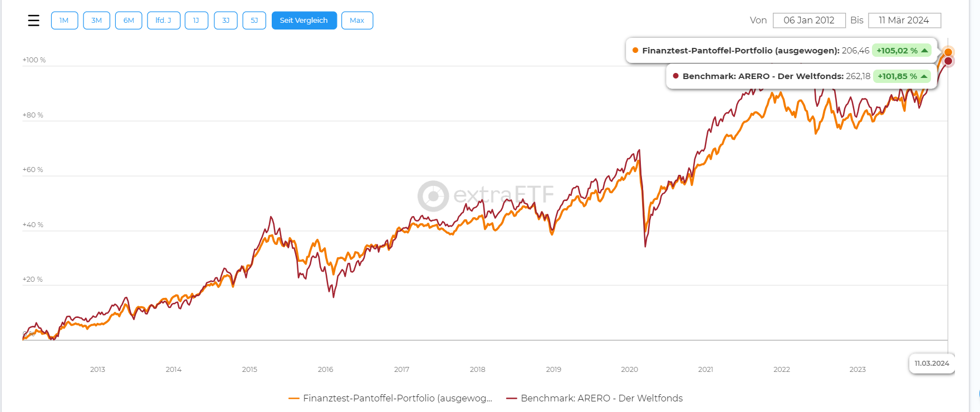Switch chart to 6M range
Screen dimensions: 980x412
(129, 21)
